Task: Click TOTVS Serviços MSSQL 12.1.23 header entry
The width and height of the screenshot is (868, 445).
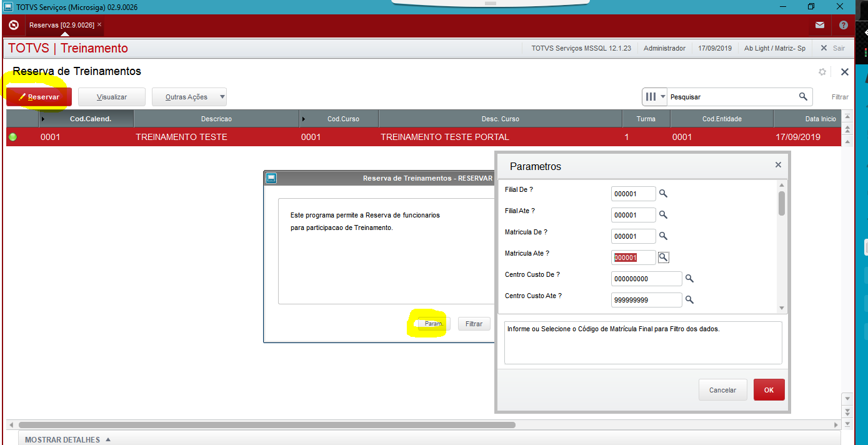Action: point(581,48)
